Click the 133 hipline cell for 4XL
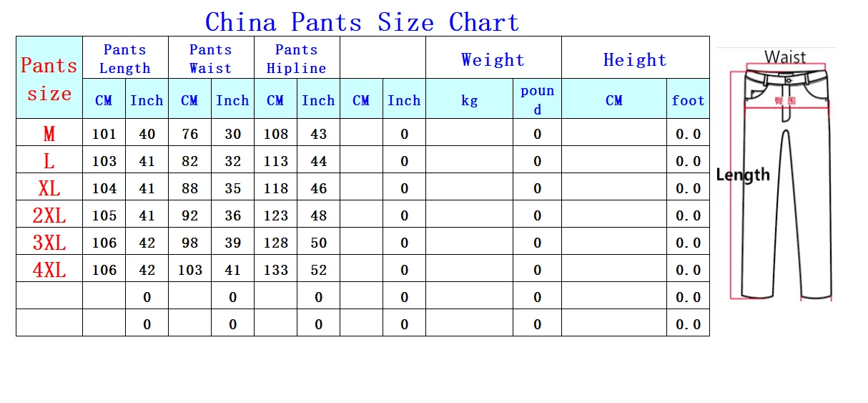Screen dimensions: 868x403 [x=276, y=269]
